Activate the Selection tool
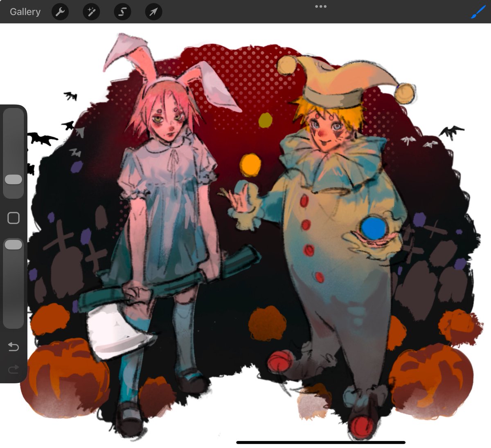Image resolution: width=491 pixels, height=448 pixels. coord(122,12)
